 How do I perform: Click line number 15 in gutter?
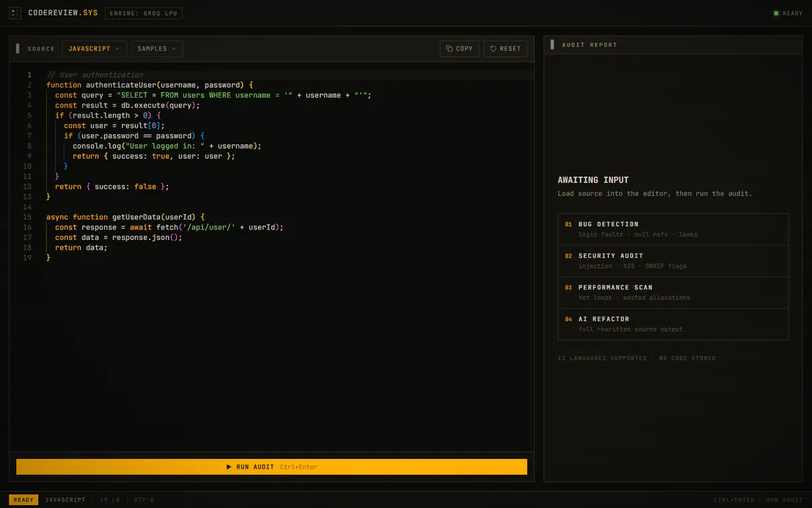27,217
